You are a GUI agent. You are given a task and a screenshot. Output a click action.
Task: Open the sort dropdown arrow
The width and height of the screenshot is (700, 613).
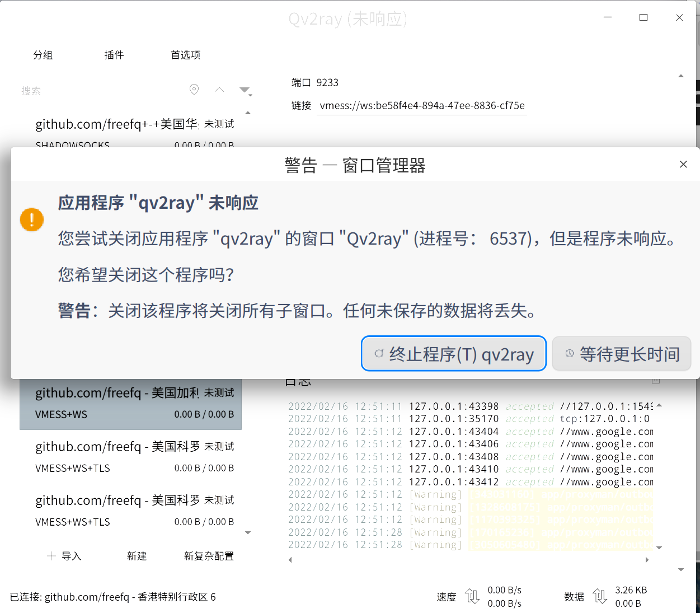pyautogui.click(x=245, y=90)
